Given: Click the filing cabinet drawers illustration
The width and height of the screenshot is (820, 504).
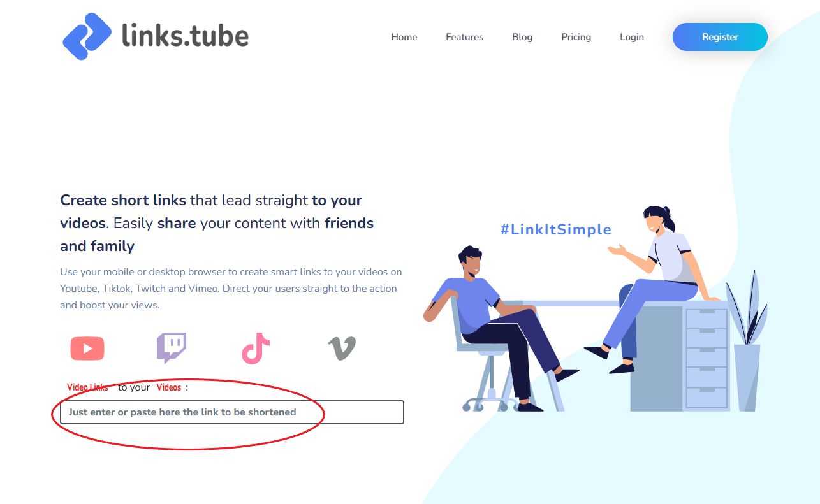Looking at the screenshot, I should (706, 358).
